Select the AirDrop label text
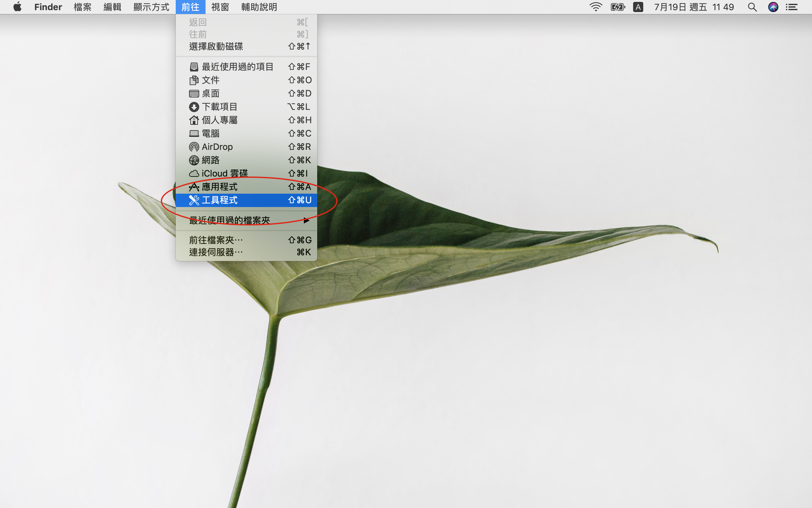812x508 pixels. click(217, 147)
